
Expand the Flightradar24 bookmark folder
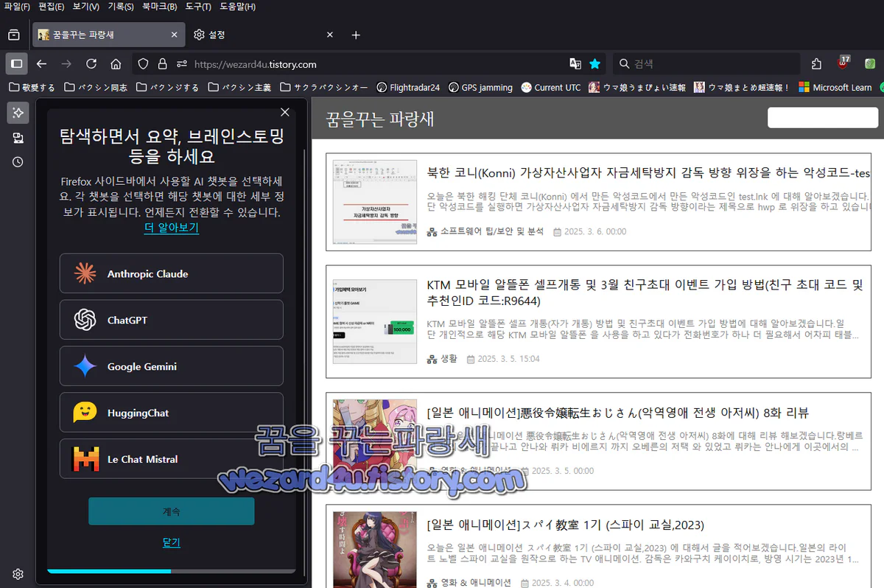click(x=408, y=87)
